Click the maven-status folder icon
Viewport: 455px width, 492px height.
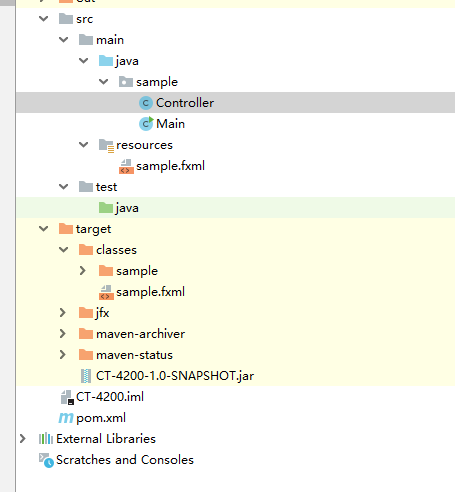(x=86, y=355)
